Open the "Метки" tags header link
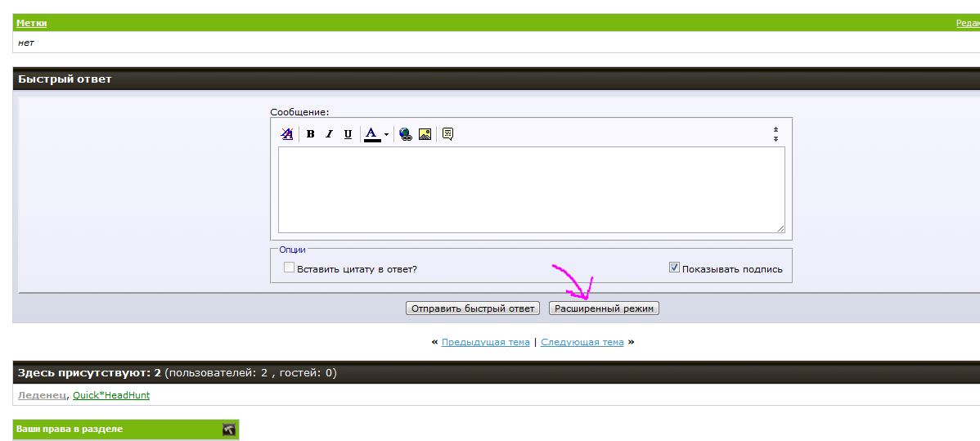The width and height of the screenshot is (980, 441). (x=31, y=23)
